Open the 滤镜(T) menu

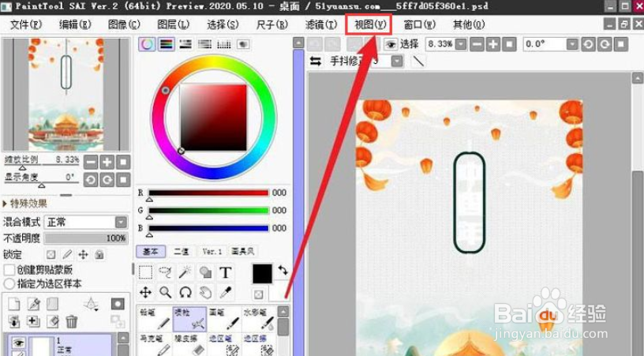(x=321, y=24)
